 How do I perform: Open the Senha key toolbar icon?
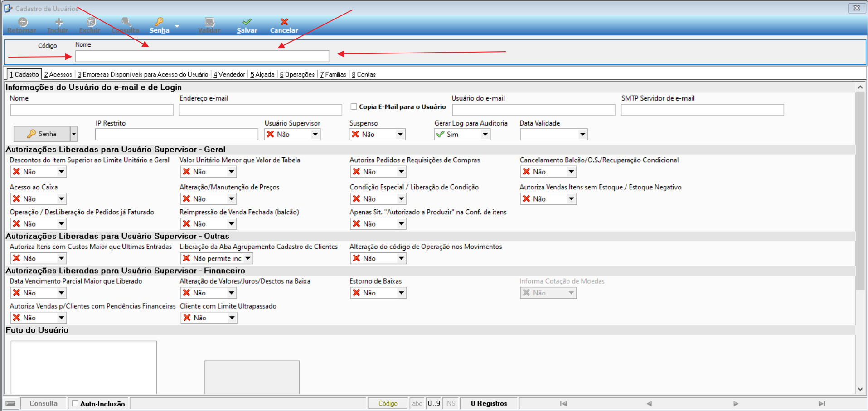(x=159, y=22)
